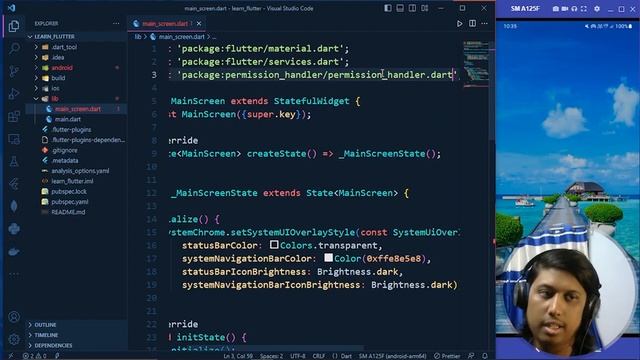Open the Extensions view
640x360 pixels.
[14, 116]
